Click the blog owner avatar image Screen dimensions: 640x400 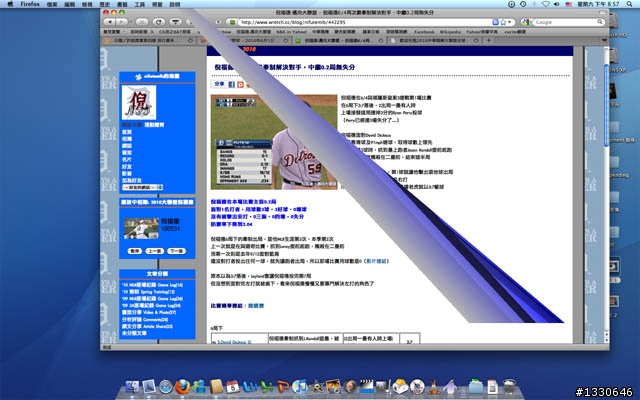[x=139, y=102]
